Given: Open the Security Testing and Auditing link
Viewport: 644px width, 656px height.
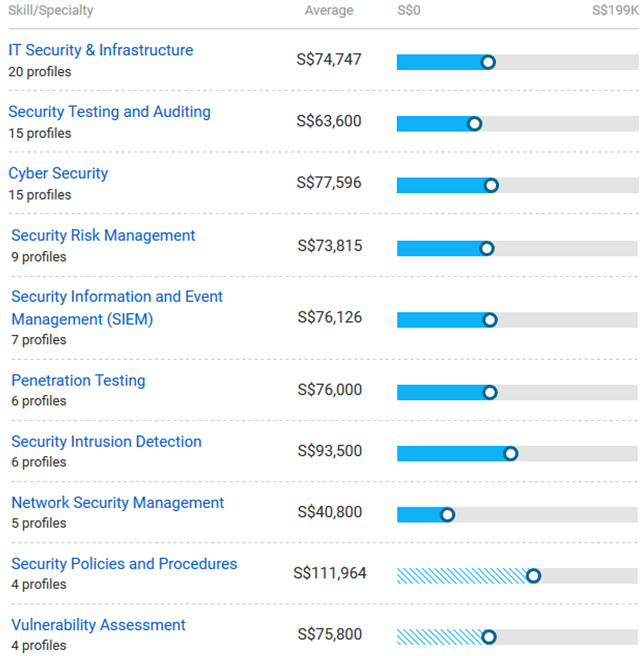Looking at the screenshot, I should click(109, 112).
